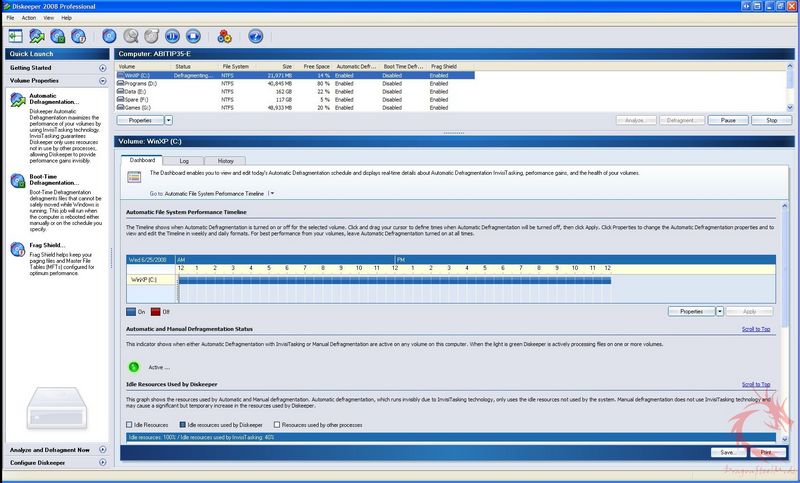Open Help via the blue question icon
This screenshot has width=800, height=483.
click(x=255, y=35)
